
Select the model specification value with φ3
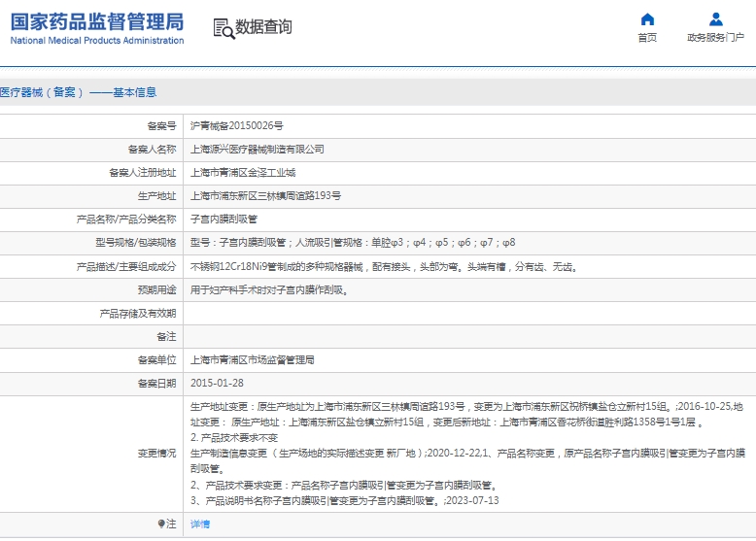pos(353,242)
